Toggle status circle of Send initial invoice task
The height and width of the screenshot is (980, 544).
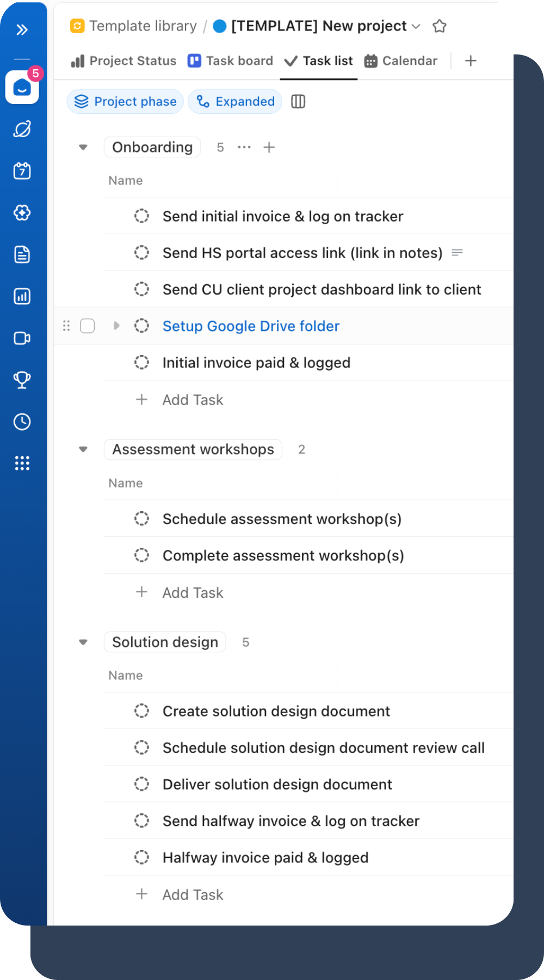click(x=141, y=216)
